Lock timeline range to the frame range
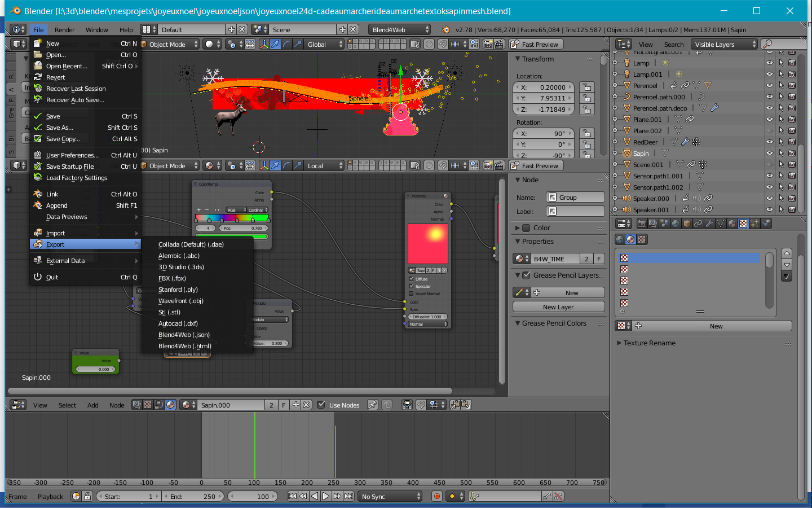The image size is (812, 508). (87, 496)
